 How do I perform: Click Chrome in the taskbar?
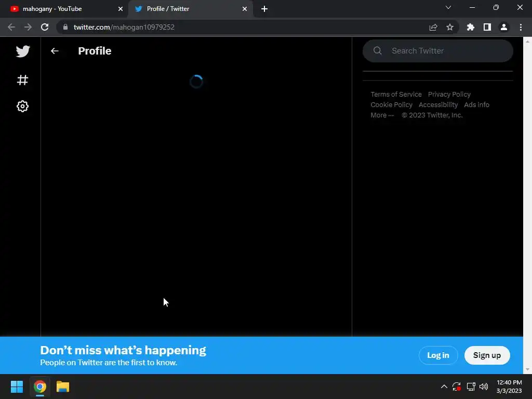point(39,387)
